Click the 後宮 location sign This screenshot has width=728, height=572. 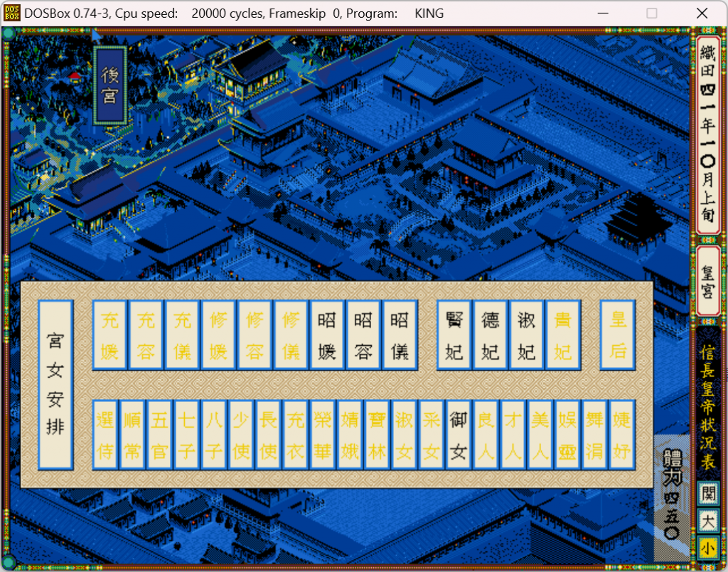[110, 85]
